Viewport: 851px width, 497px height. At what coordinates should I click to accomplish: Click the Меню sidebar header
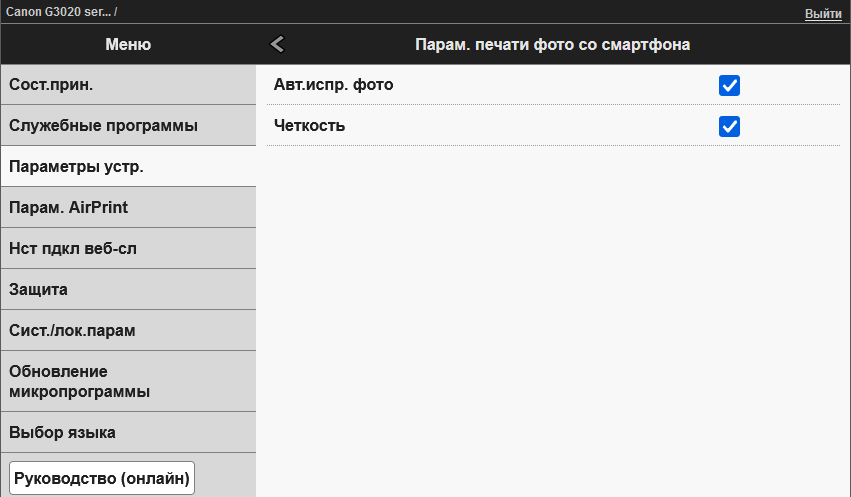[x=128, y=44]
